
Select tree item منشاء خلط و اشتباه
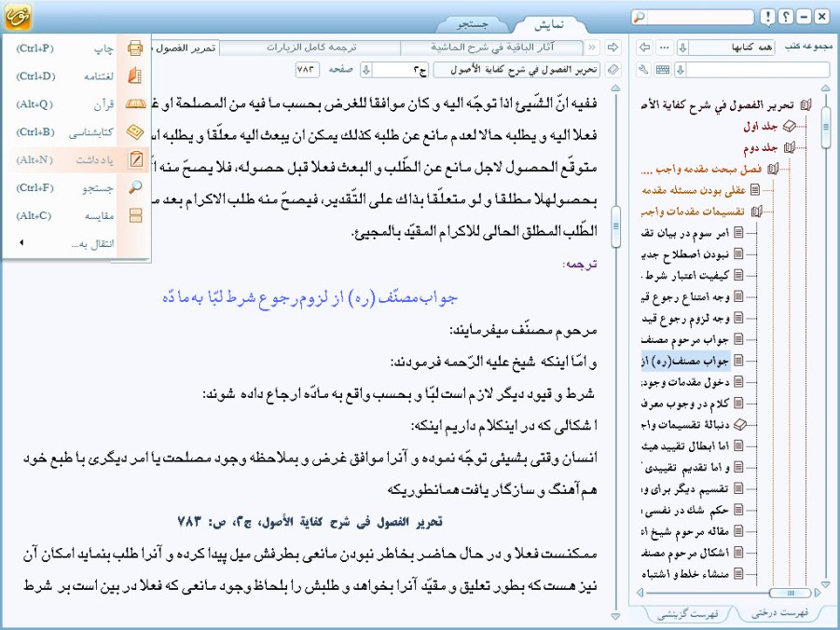[x=686, y=574]
